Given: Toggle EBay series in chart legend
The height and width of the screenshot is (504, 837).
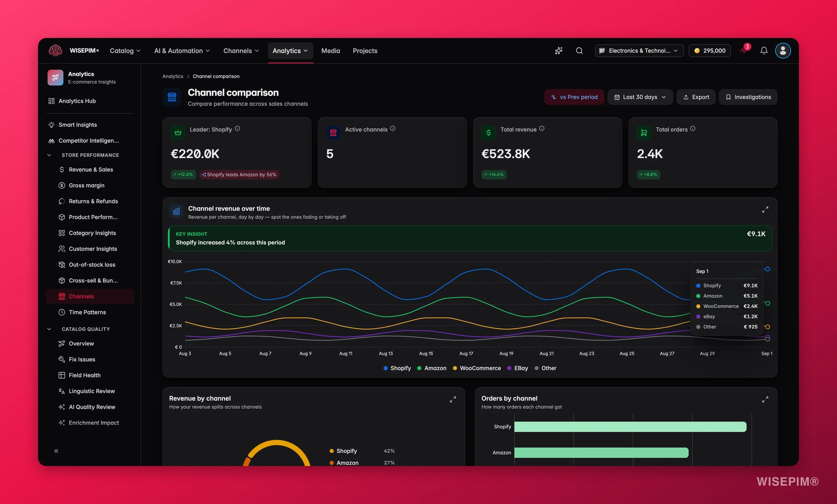Looking at the screenshot, I should point(518,368).
